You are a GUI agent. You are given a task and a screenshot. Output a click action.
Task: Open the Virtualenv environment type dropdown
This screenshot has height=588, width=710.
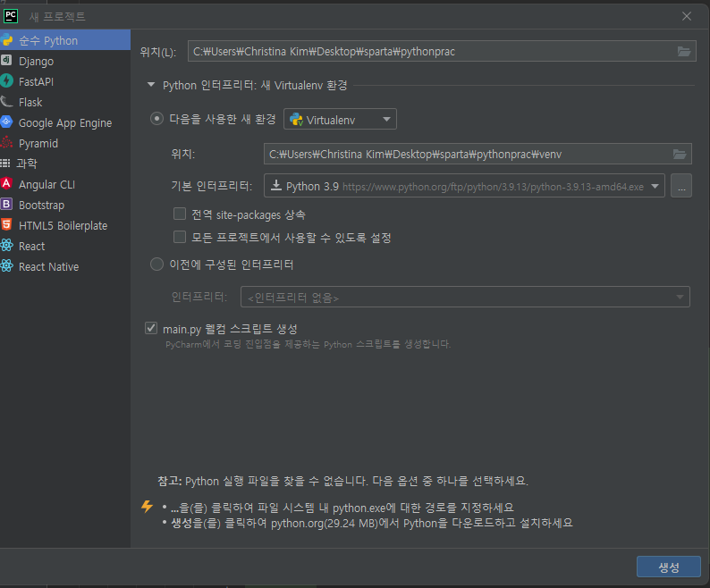[x=340, y=119]
